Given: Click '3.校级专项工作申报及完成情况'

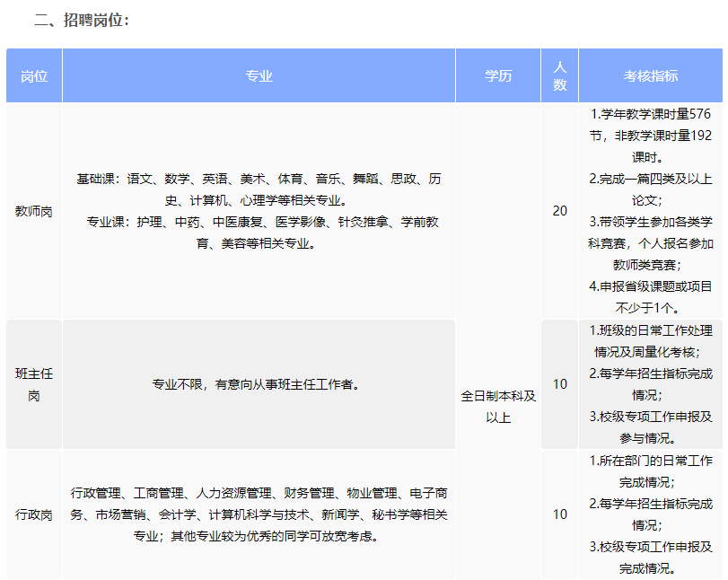Looking at the screenshot, I should click(651, 558).
